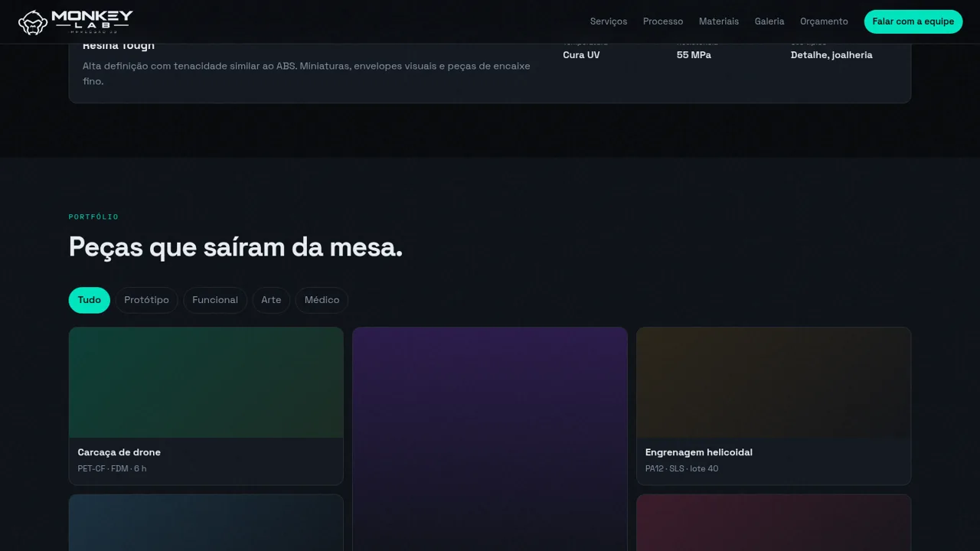Click the 'Cura UV' value
This screenshot has height=551, width=980.
pos(581,55)
